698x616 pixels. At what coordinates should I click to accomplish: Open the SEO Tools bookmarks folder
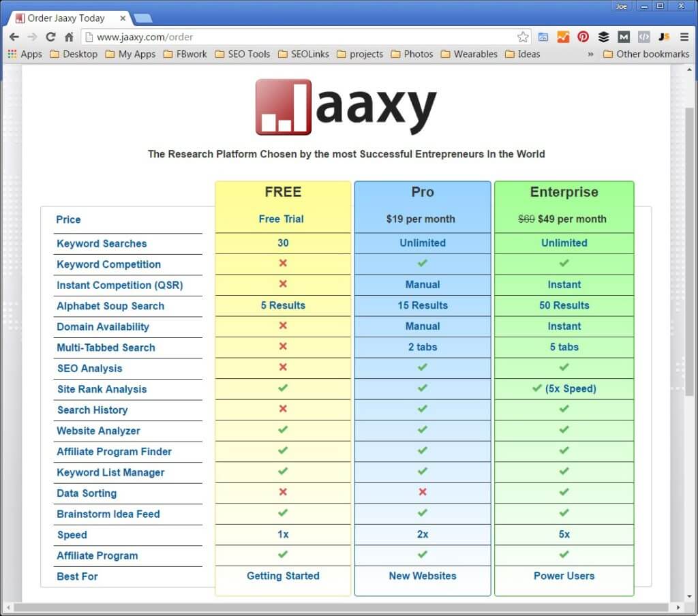[x=243, y=55]
